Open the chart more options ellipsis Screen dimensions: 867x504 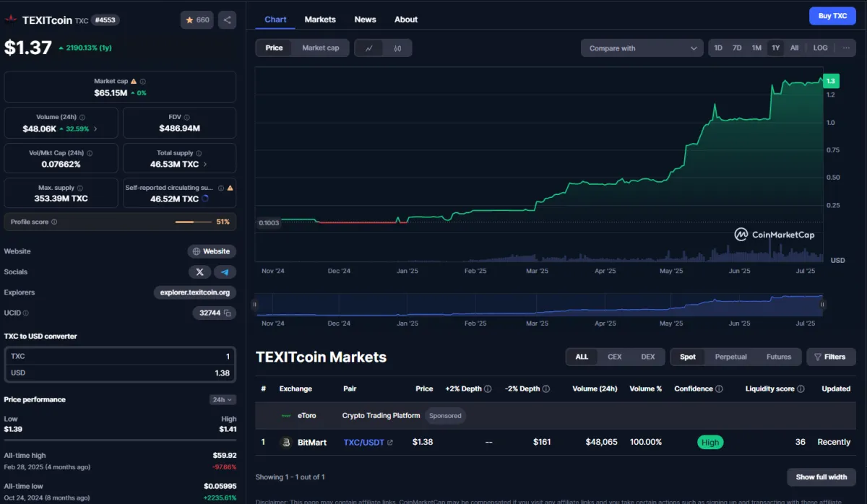coord(846,48)
